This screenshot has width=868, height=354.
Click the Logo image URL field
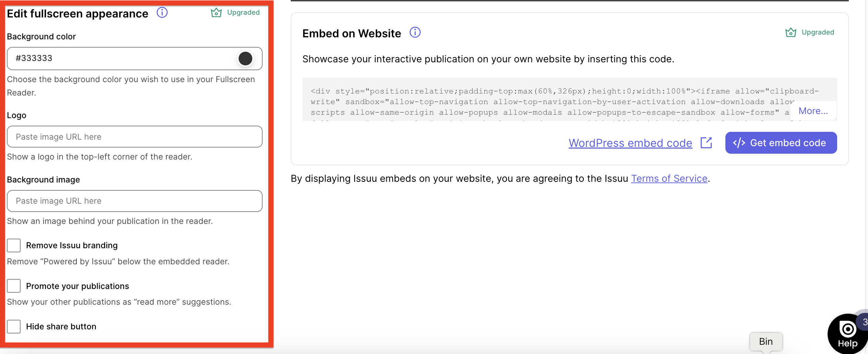pos(134,137)
